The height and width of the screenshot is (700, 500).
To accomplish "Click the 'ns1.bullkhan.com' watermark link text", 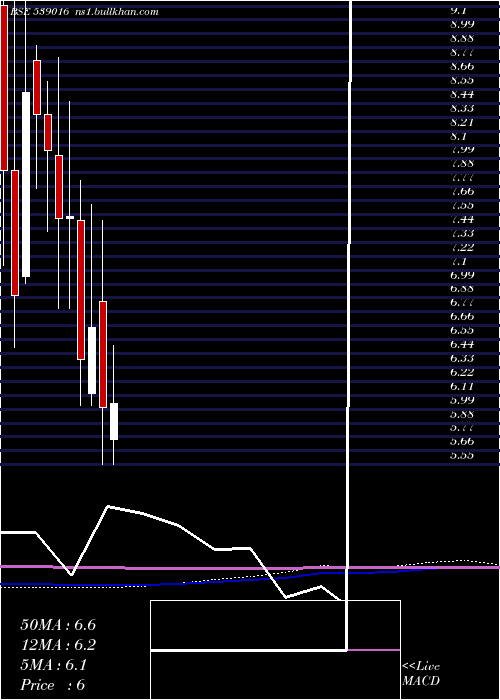I will pos(118,12).
